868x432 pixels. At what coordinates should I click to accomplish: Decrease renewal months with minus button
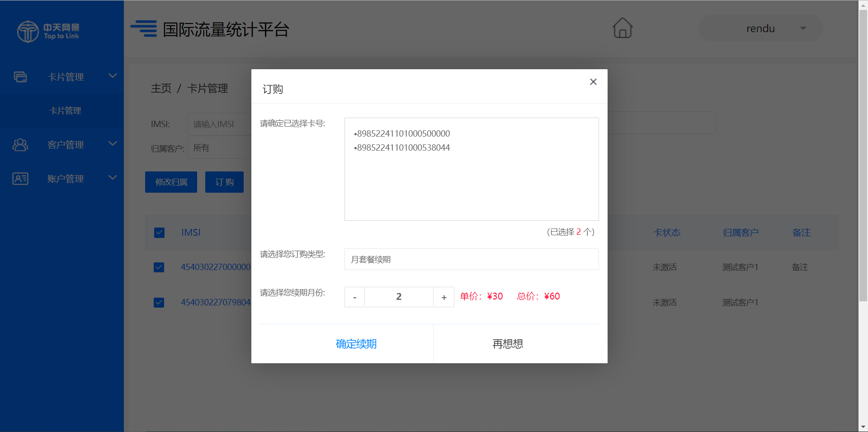tap(355, 297)
